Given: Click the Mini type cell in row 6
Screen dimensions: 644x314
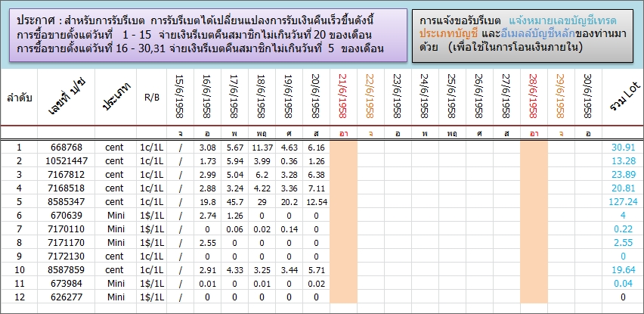Looking at the screenshot, I should [116, 216].
